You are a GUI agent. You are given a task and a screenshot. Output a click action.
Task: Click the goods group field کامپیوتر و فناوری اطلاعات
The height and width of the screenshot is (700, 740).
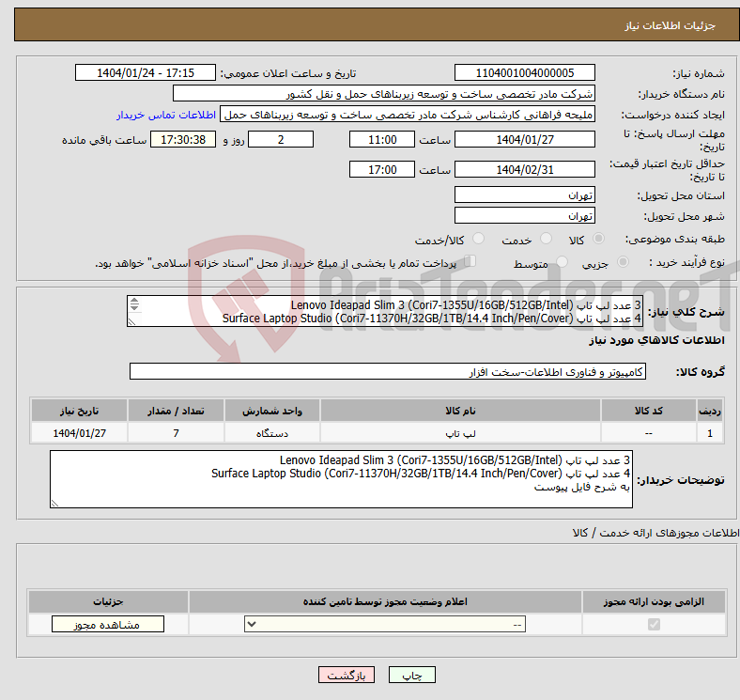pyautogui.click(x=388, y=371)
